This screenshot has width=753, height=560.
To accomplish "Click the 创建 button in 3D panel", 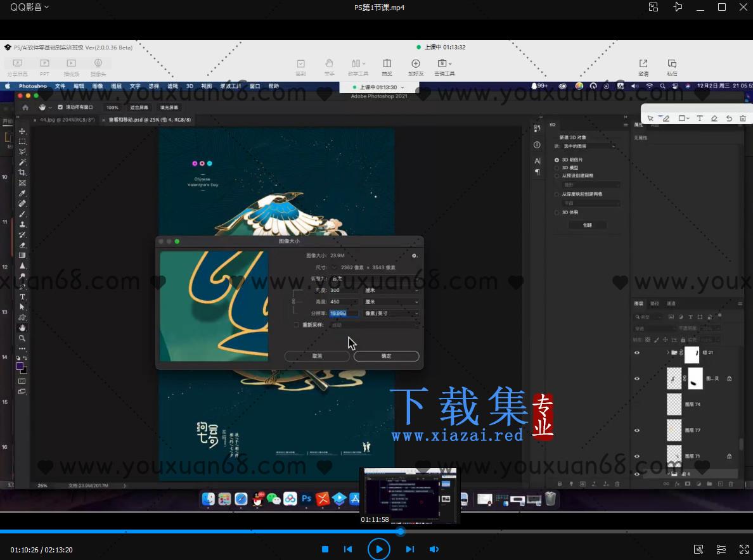I will [x=588, y=225].
